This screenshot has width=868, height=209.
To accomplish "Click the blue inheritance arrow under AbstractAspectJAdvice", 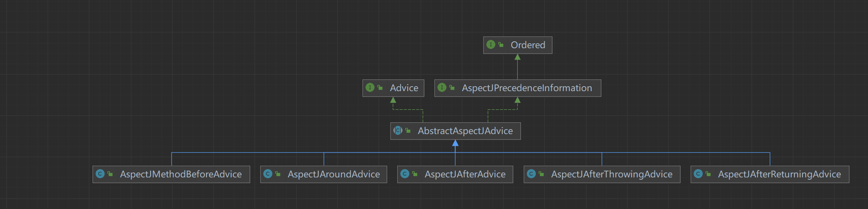I will coord(455,143).
